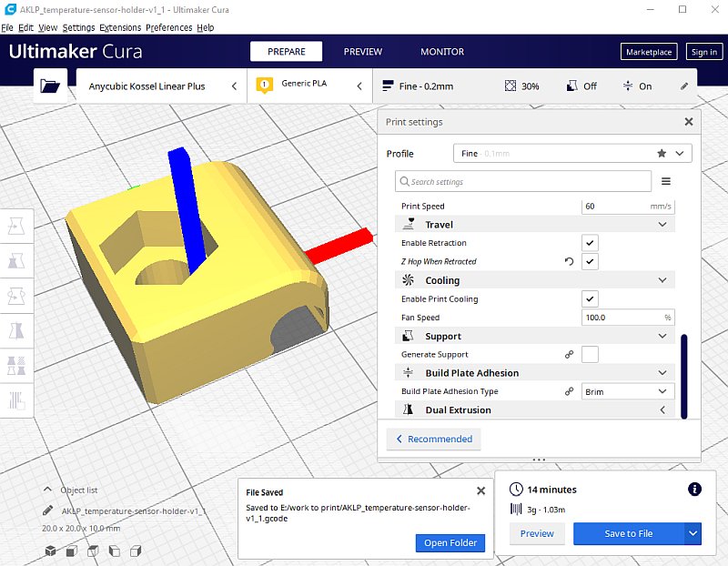Click pencil icon beside model name
The width and height of the screenshot is (728, 566).
point(47,510)
